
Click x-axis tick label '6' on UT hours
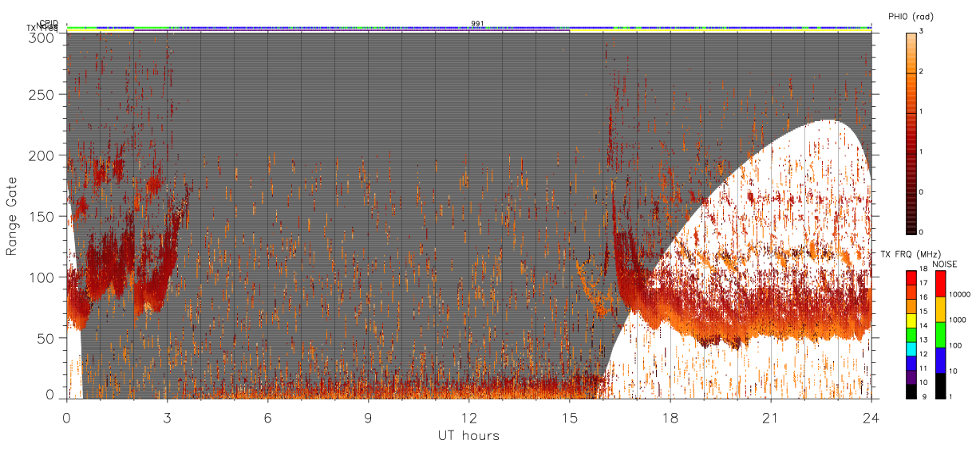pyautogui.click(x=267, y=417)
